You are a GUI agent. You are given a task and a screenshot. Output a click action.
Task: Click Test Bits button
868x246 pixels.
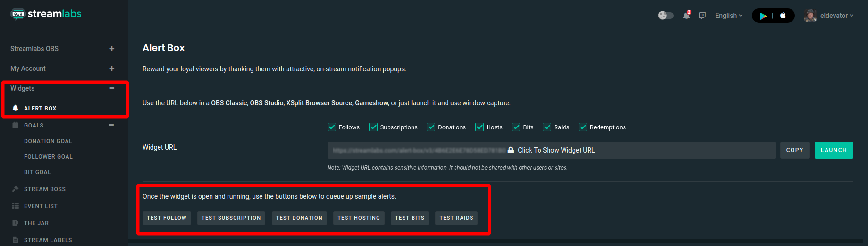pyautogui.click(x=410, y=218)
